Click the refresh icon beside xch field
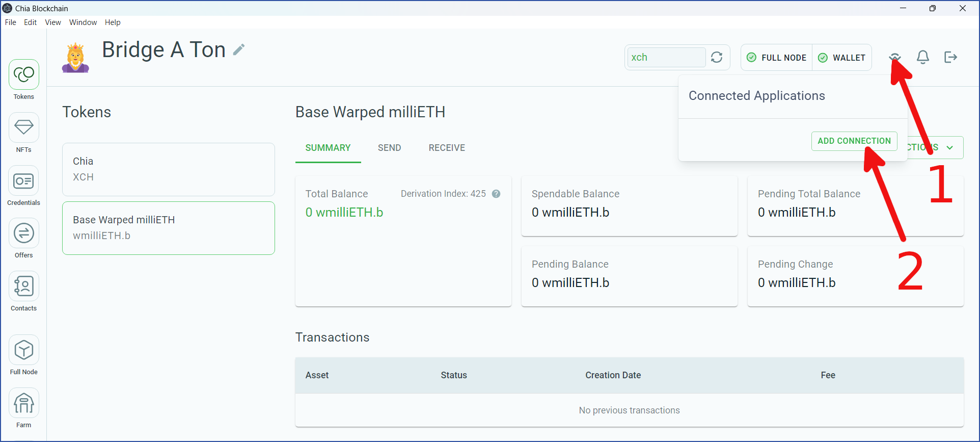Viewport: 980px width, 442px height. pos(717,57)
